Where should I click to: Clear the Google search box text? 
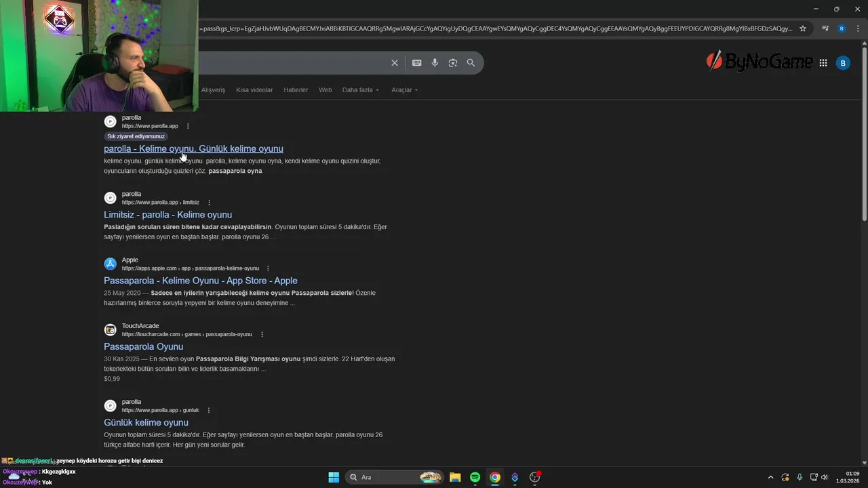point(395,63)
